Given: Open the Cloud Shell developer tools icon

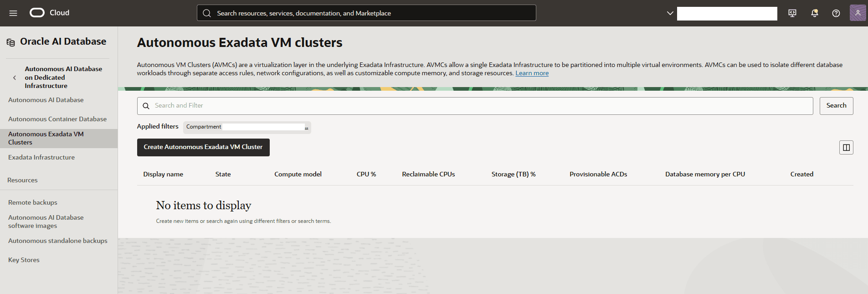Looking at the screenshot, I should (x=792, y=13).
